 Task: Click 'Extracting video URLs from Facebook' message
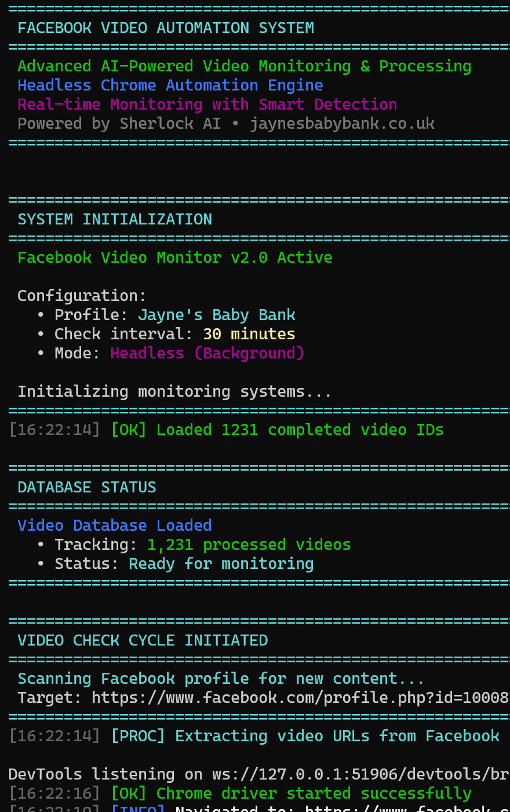(337, 736)
